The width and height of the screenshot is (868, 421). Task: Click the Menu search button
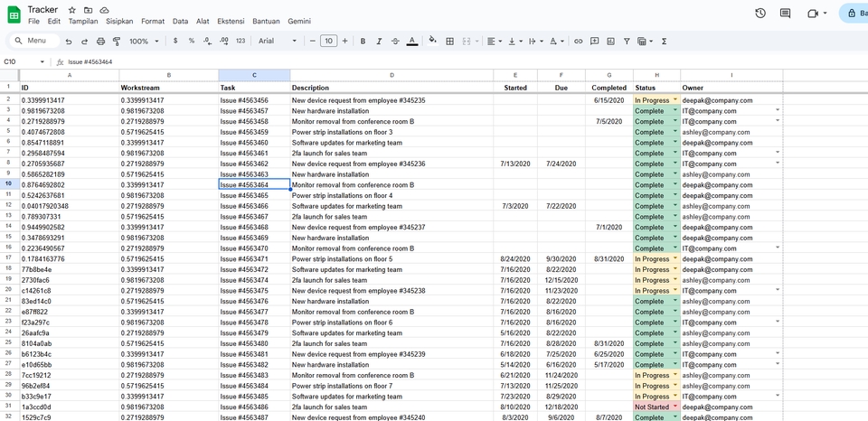(30, 41)
